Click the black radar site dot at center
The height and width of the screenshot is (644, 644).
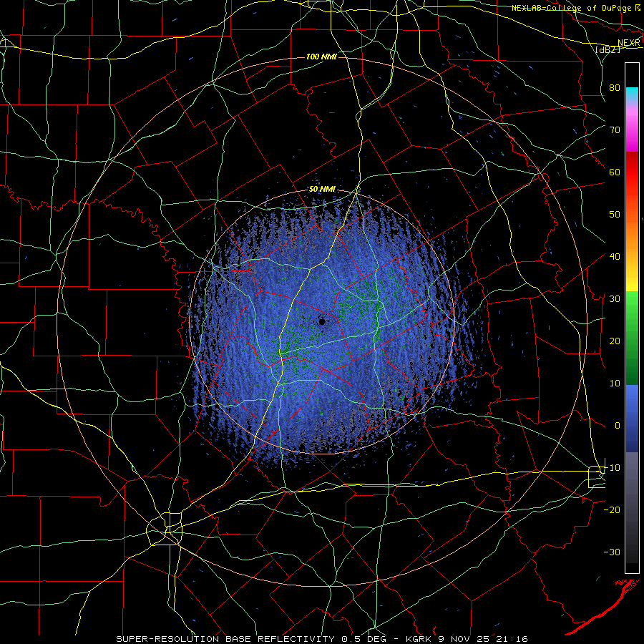322,321
